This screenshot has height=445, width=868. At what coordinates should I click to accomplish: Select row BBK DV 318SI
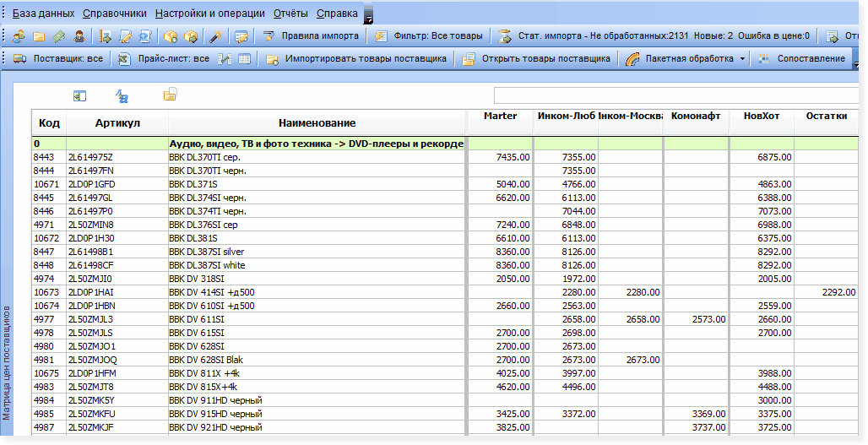445,279
